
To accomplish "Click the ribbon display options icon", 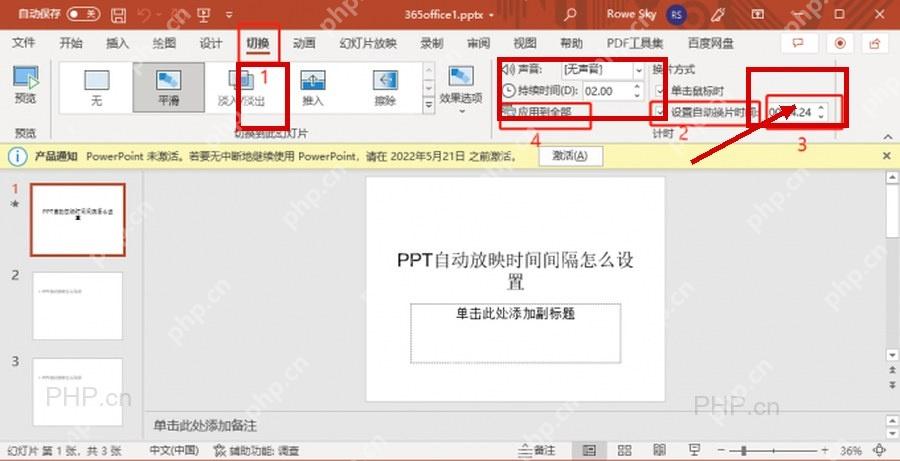I will (758, 14).
